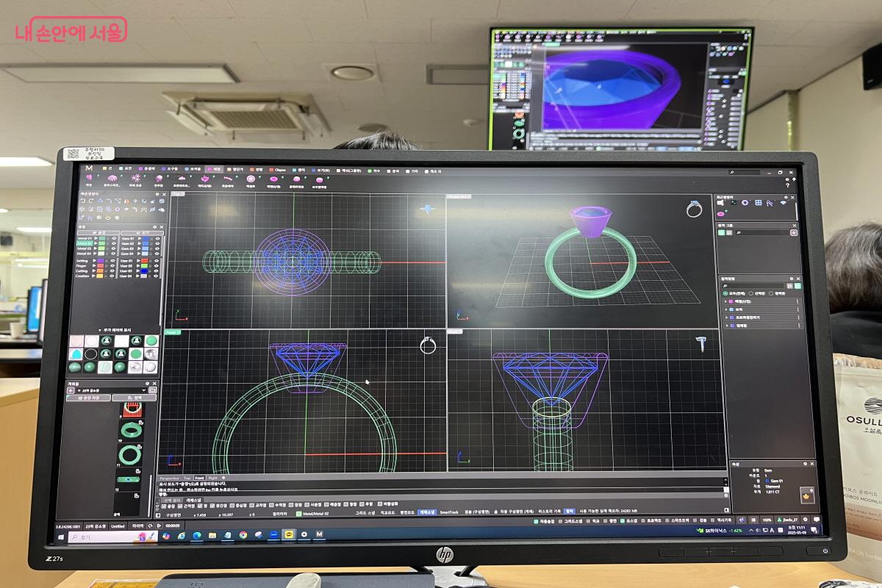882x588 pixels.
Task: Open Chrome from the Windows taskbar
Action: 243,535
